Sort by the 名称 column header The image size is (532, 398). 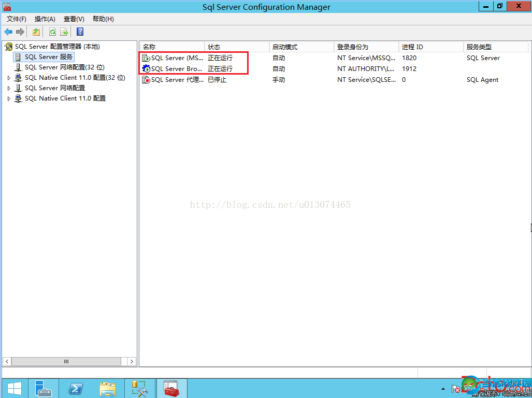(172, 47)
